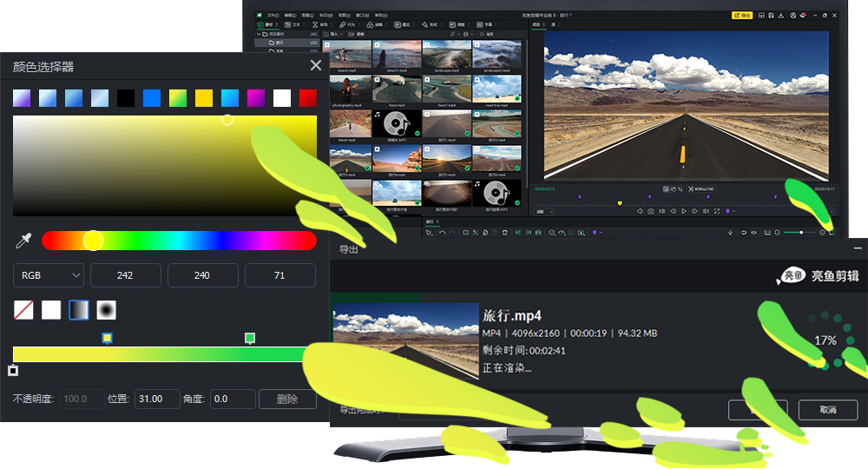Choose the radial gradient fill type
868x469 pixels.
pos(106,310)
